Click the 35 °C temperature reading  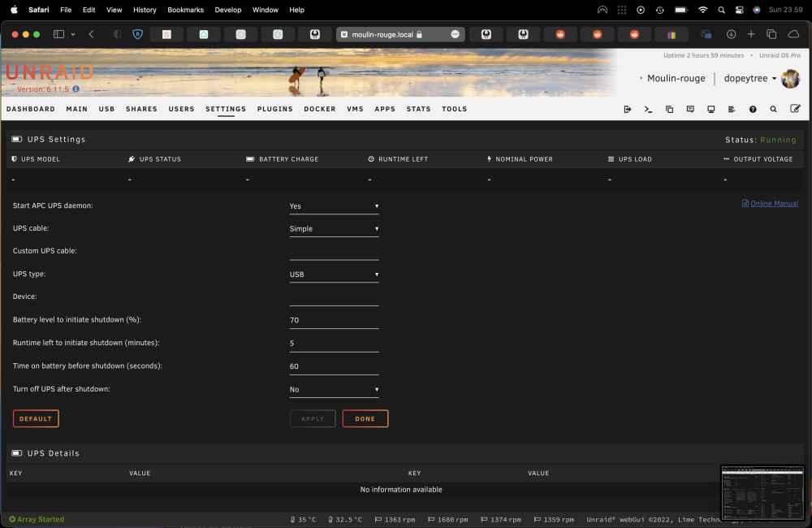coord(303,519)
